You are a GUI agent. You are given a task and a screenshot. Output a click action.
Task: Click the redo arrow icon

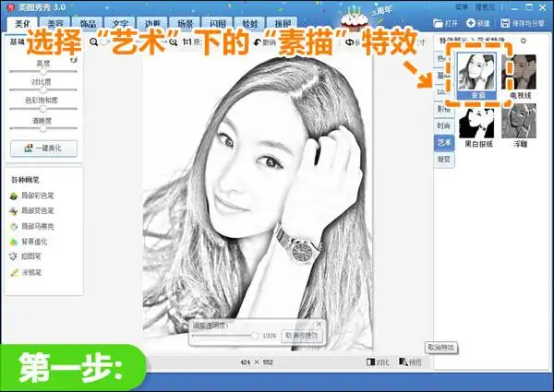click(x=349, y=42)
